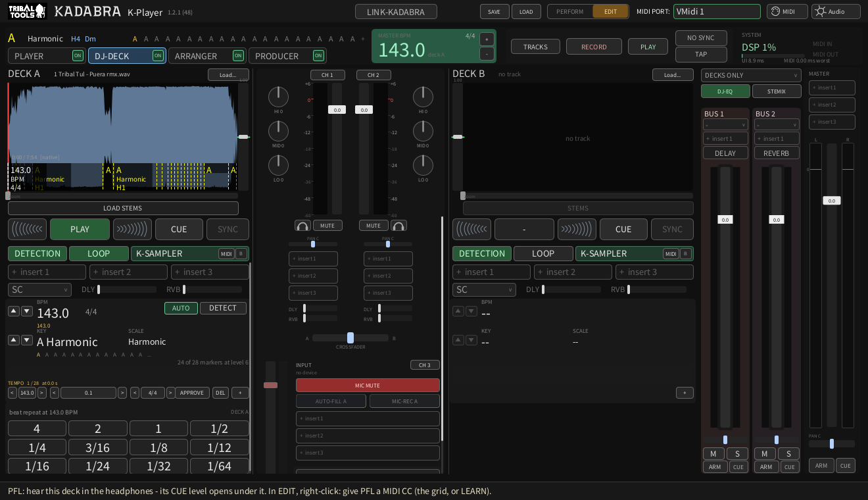The height and width of the screenshot is (500, 868).
Task: Solo BUS 1 with the S button
Action: 737,453
